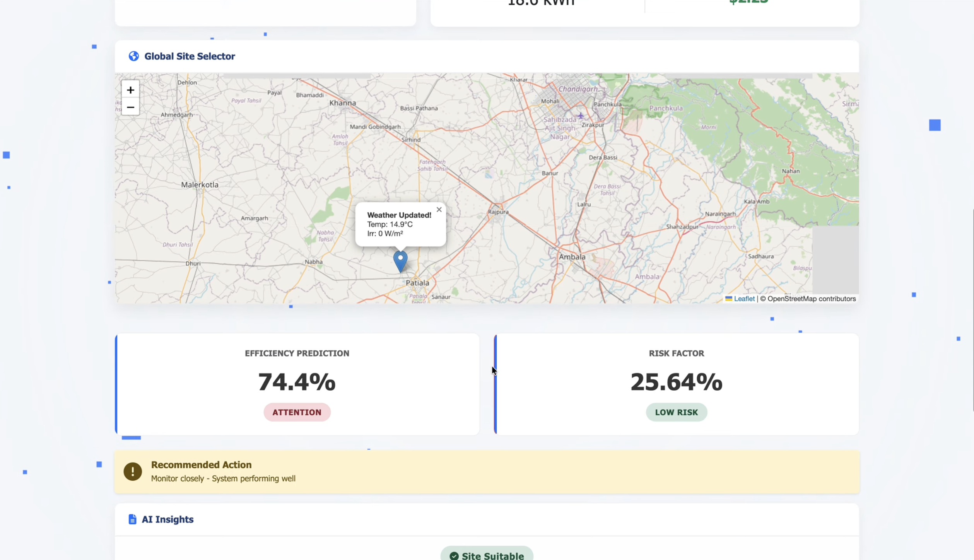This screenshot has width=974, height=560.
Task: Click the Recommended Action warning icon
Action: [x=133, y=471]
